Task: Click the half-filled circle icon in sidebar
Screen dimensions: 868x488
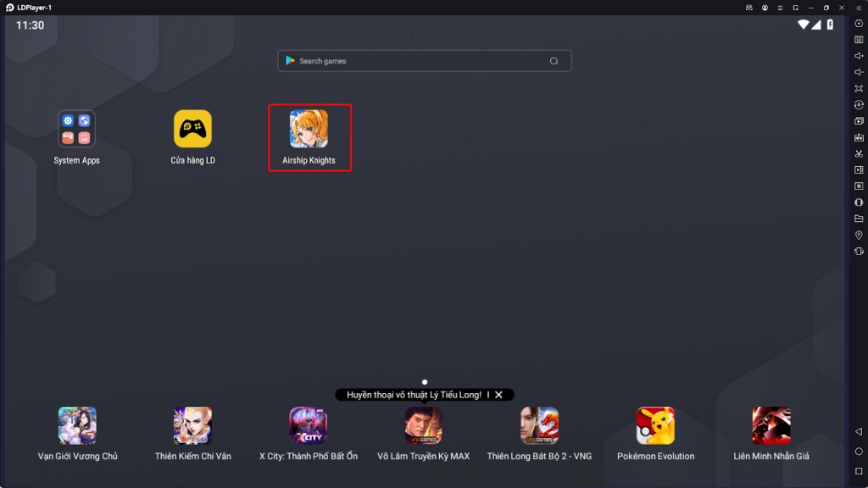Action: (859, 202)
